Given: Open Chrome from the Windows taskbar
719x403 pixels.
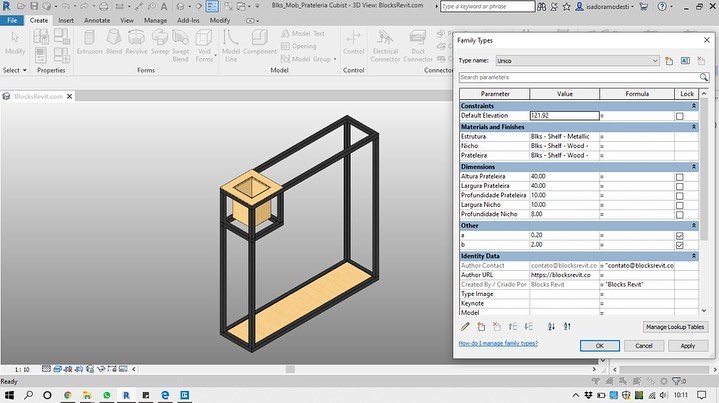Looking at the screenshot, I should [x=68, y=395].
